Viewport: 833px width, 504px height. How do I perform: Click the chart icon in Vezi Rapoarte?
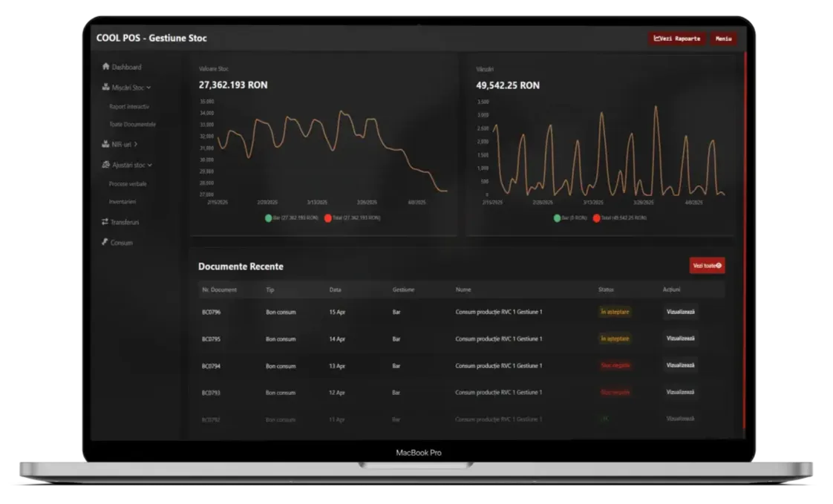[657, 38]
